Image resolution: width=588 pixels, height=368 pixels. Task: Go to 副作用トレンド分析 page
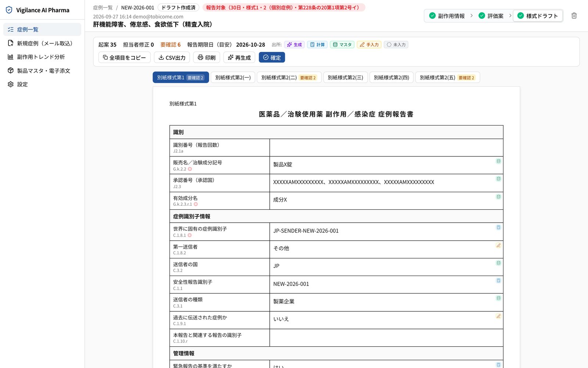[42, 57]
